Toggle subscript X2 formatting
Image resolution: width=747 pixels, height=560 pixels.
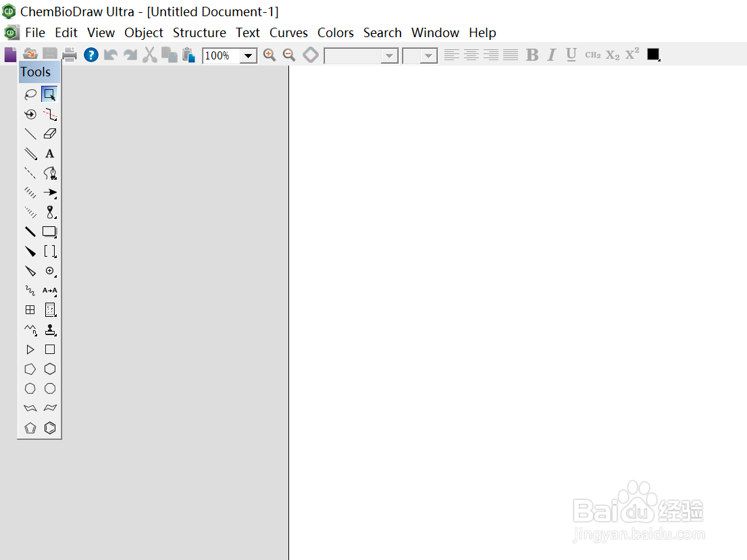point(613,55)
